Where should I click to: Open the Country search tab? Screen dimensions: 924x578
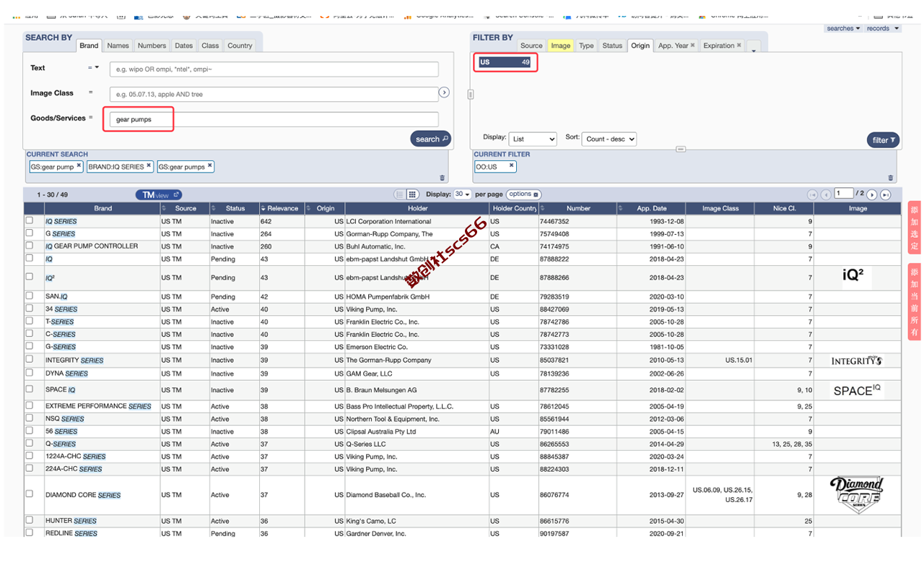click(240, 46)
